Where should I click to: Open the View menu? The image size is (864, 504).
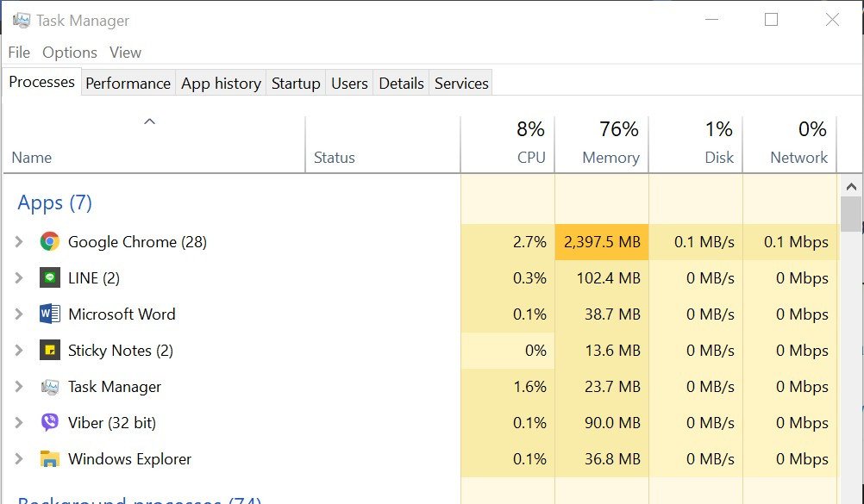[125, 53]
